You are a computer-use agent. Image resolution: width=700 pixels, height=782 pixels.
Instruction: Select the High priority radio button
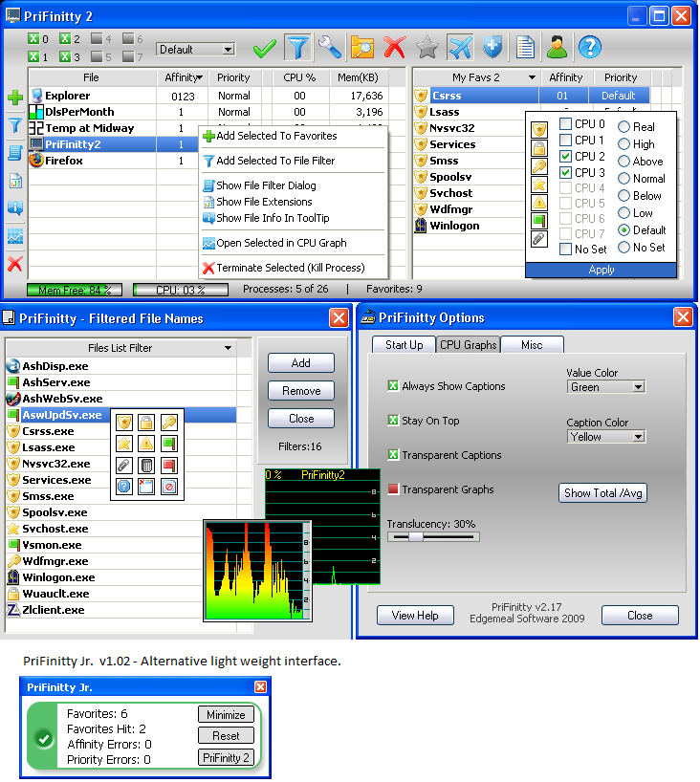623,144
